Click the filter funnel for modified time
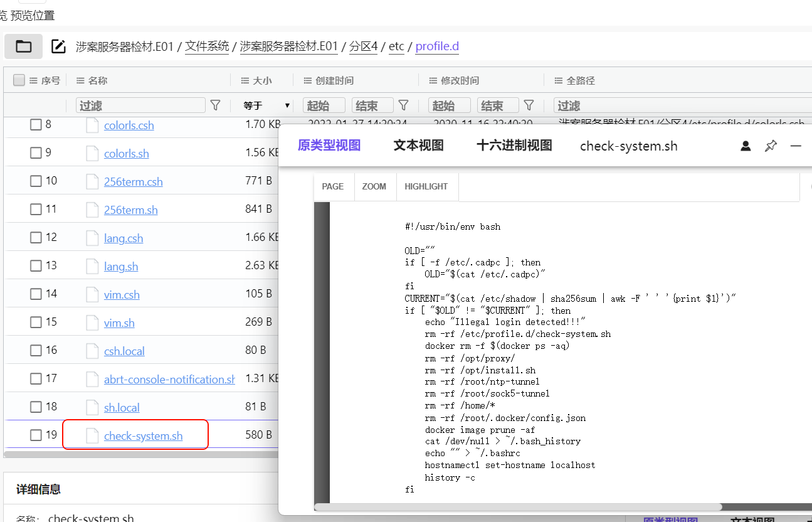This screenshot has width=812, height=522. pos(529,105)
